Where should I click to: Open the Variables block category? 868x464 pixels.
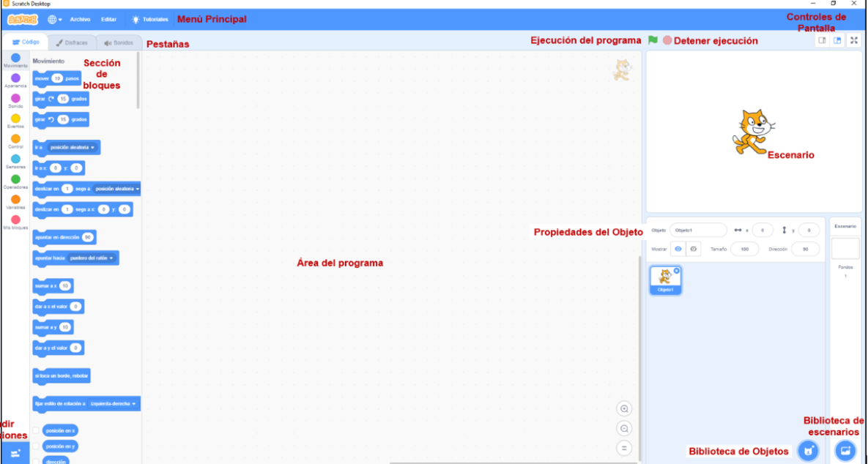pos(15,203)
